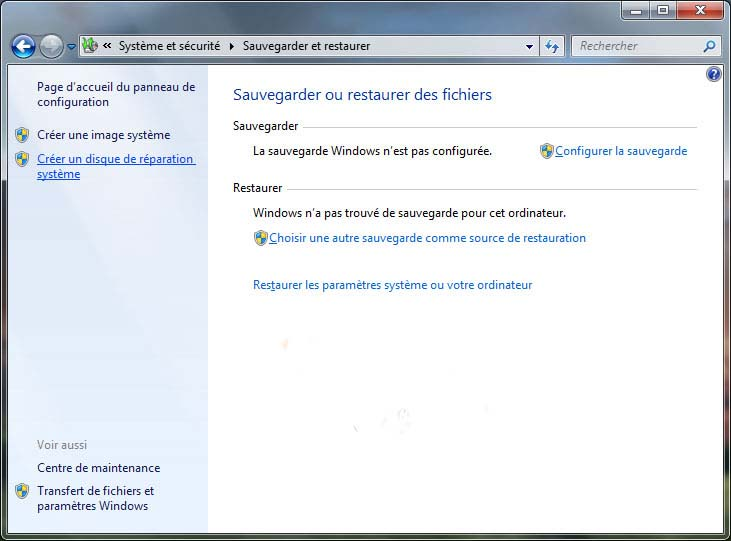Click the Voir aussi label
This screenshot has width=731, height=541.
pos(62,445)
